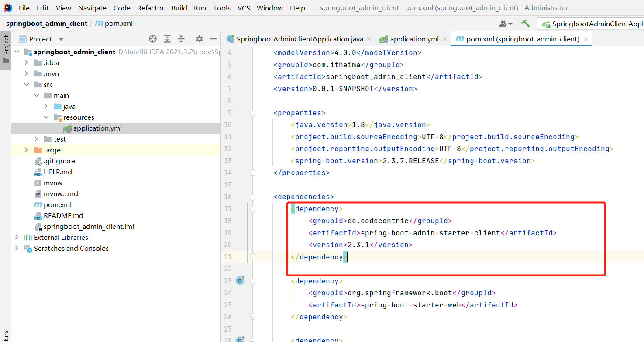The width and height of the screenshot is (644, 342).
Task: Hide the Project tool window
Action: click(214, 39)
